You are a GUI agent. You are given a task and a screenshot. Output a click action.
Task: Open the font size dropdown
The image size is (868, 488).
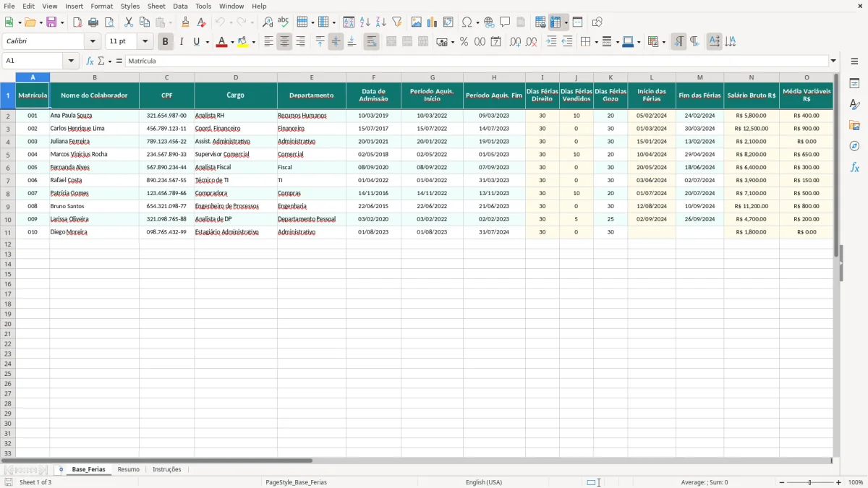[x=145, y=42]
